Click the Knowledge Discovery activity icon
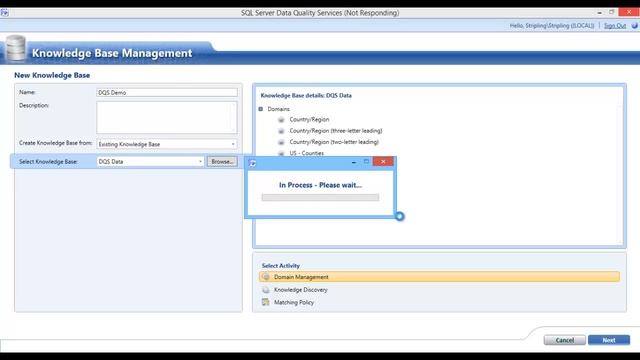This screenshot has width=640, height=360. pyautogui.click(x=266, y=290)
